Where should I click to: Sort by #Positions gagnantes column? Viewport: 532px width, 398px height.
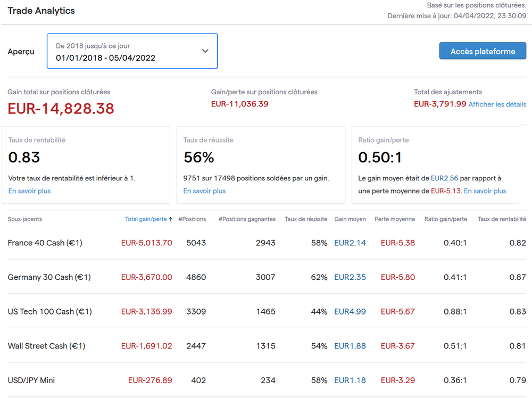[247, 219]
